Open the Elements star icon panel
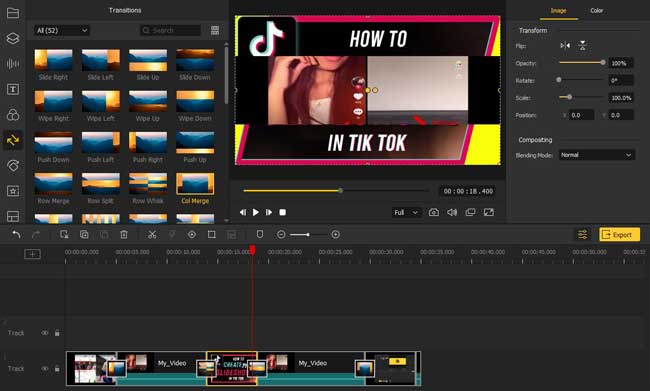The image size is (650, 391). coord(13,191)
